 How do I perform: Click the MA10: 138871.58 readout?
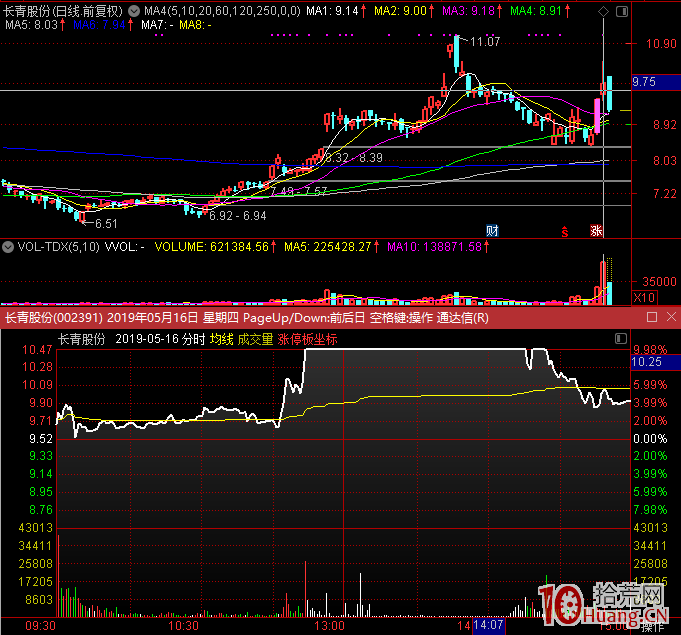tap(434, 247)
